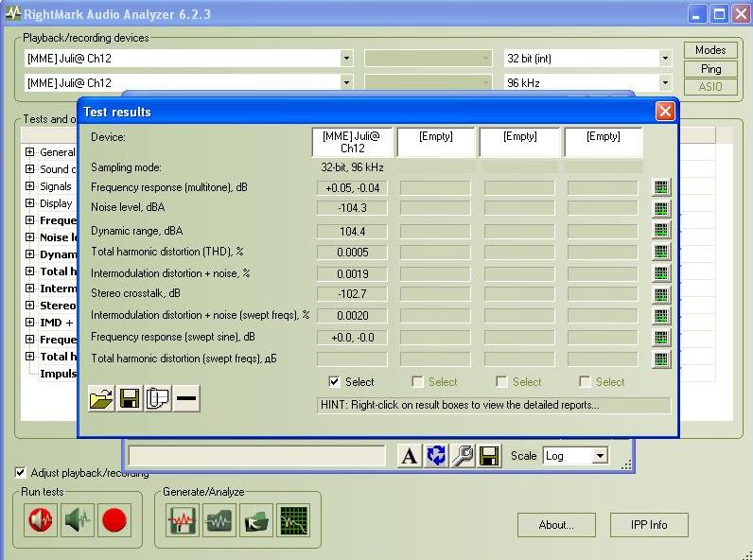Open graph icon for Frequency response (swept sine) row
The image size is (753, 560).
[661, 337]
